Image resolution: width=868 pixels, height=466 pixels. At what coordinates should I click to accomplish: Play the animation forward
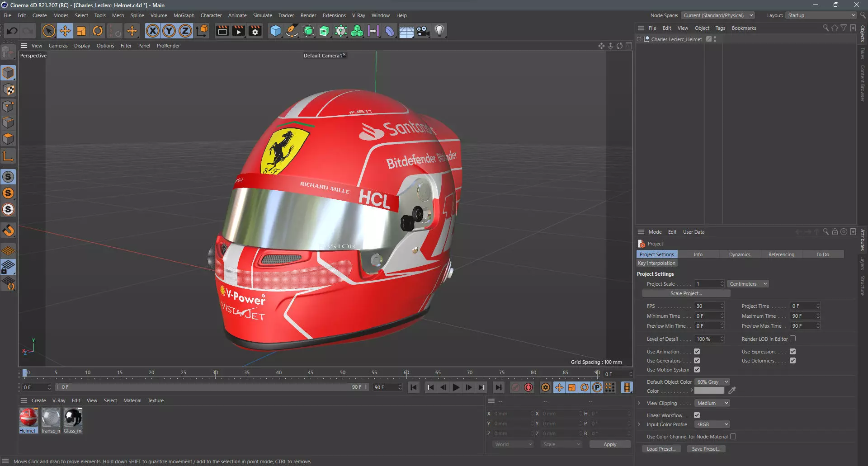click(x=456, y=387)
